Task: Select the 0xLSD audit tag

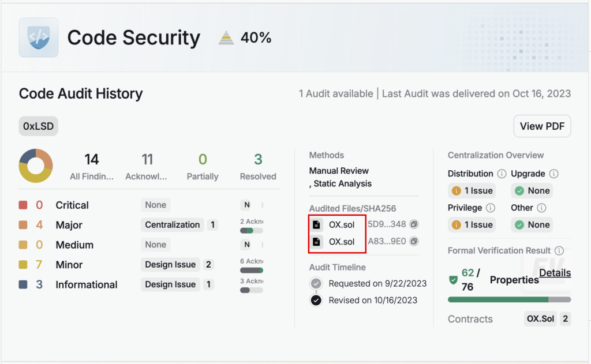Action: (39, 126)
